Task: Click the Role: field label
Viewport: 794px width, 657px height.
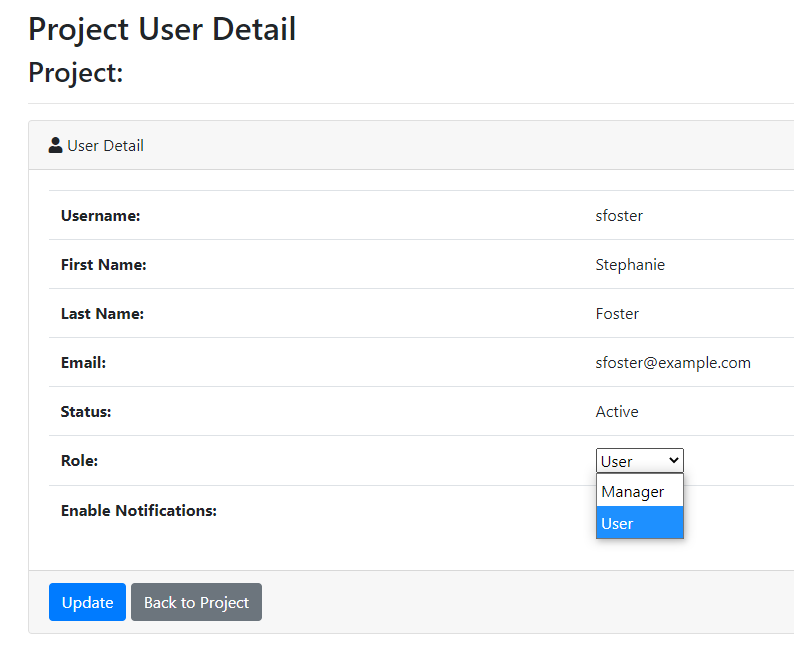Action: pyautogui.click(x=80, y=460)
